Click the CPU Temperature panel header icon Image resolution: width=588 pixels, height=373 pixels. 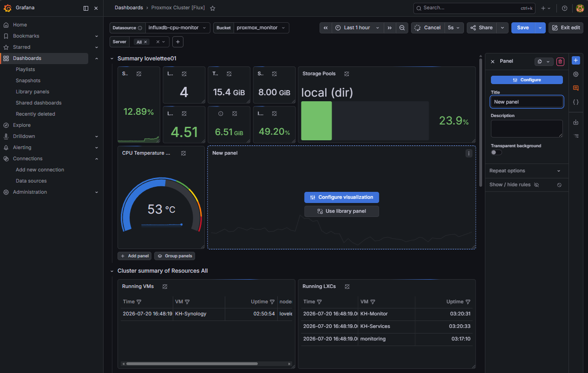[x=183, y=153]
